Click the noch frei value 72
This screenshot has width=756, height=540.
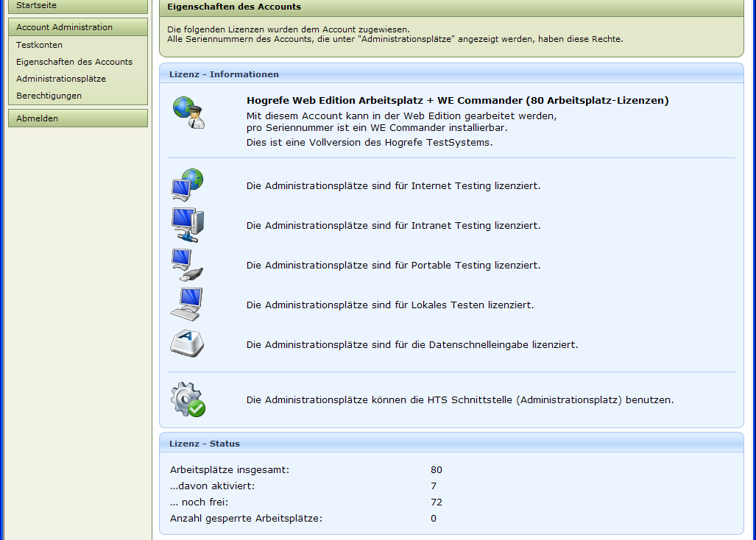point(437,502)
